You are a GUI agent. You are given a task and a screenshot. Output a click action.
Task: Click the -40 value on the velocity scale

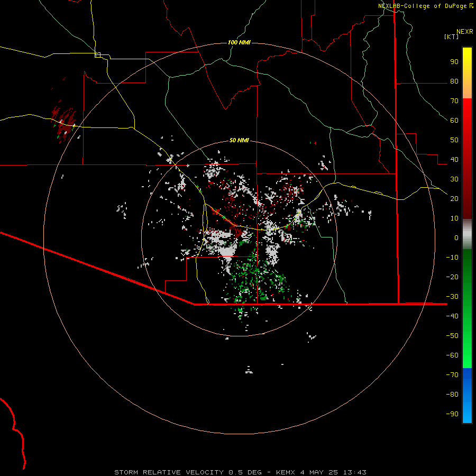tap(452, 316)
